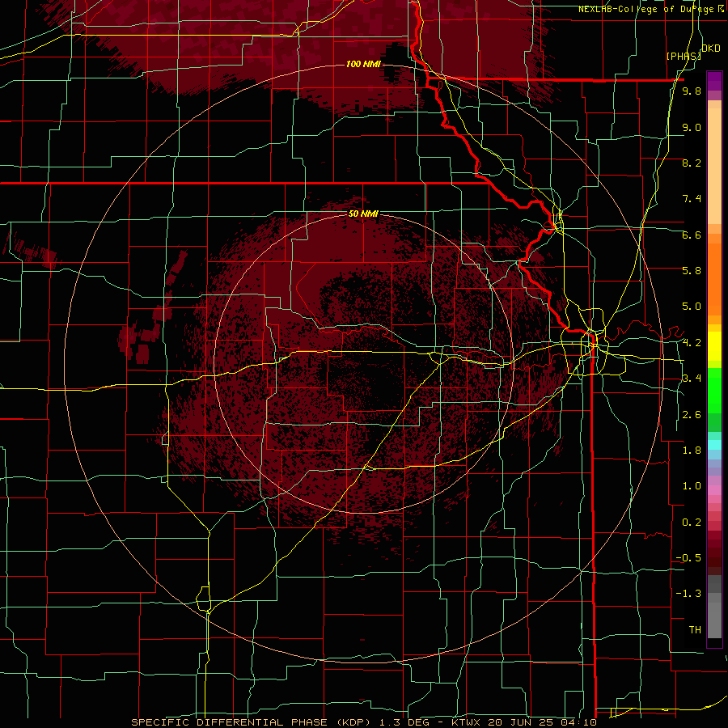Click the "3.4" legend value
Image resolution: width=728 pixels, height=728 pixels.
(x=692, y=379)
